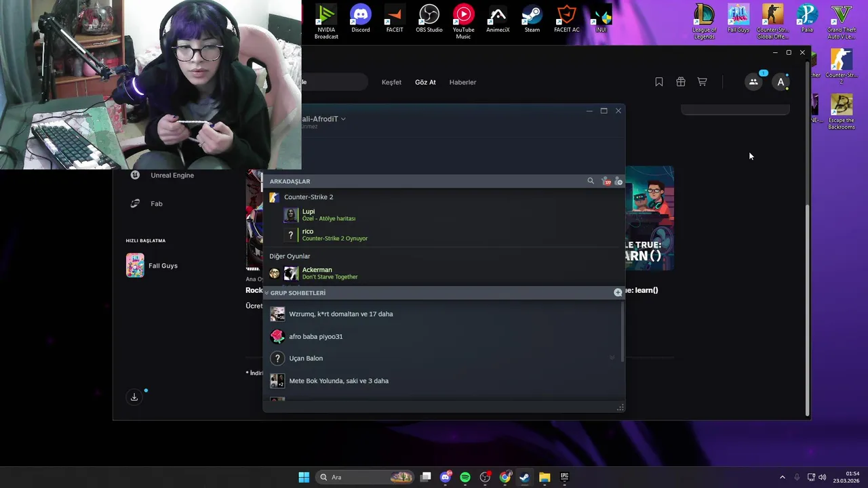Open File Explorer from the taskbar
Image resolution: width=868 pixels, height=488 pixels.
[545, 477]
